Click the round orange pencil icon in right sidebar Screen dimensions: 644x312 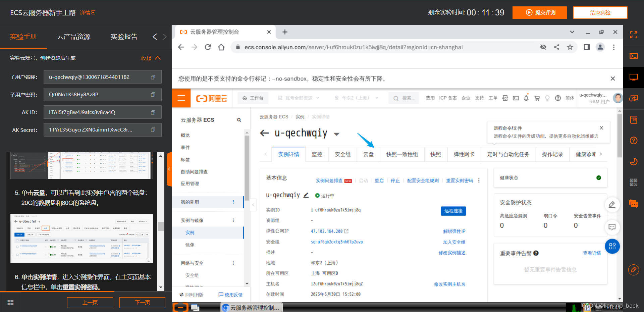(634, 270)
